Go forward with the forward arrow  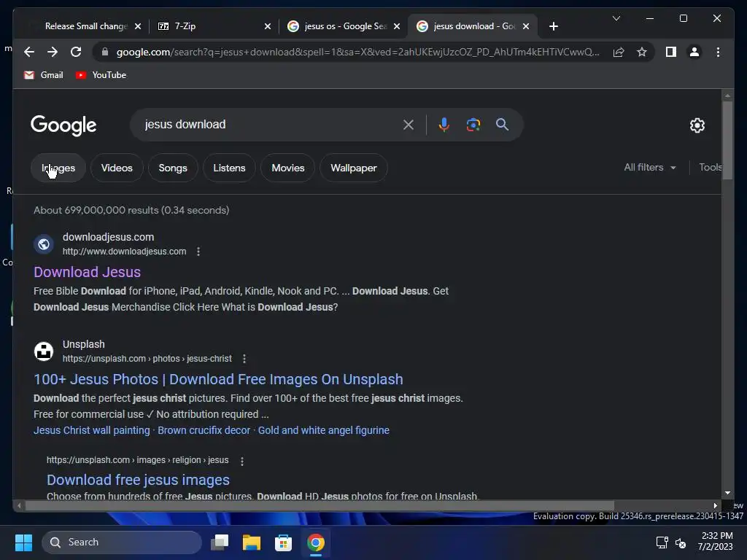[x=53, y=52]
